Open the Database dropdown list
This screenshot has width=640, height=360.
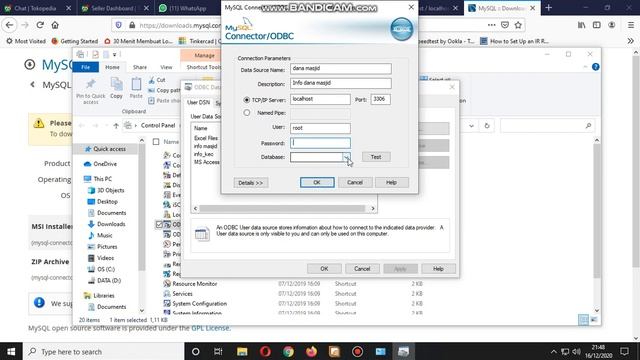pyautogui.click(x=346, y=157)
